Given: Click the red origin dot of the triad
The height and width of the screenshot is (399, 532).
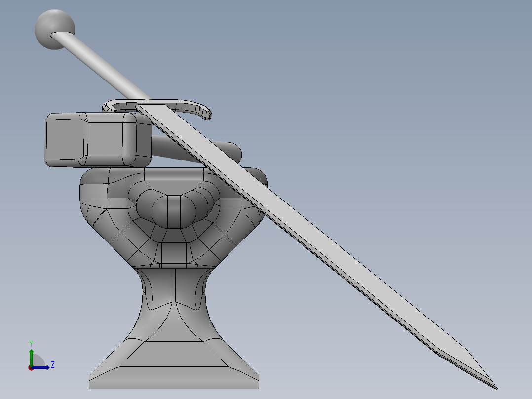Looking at the screenshot, I should pos(31,368).
